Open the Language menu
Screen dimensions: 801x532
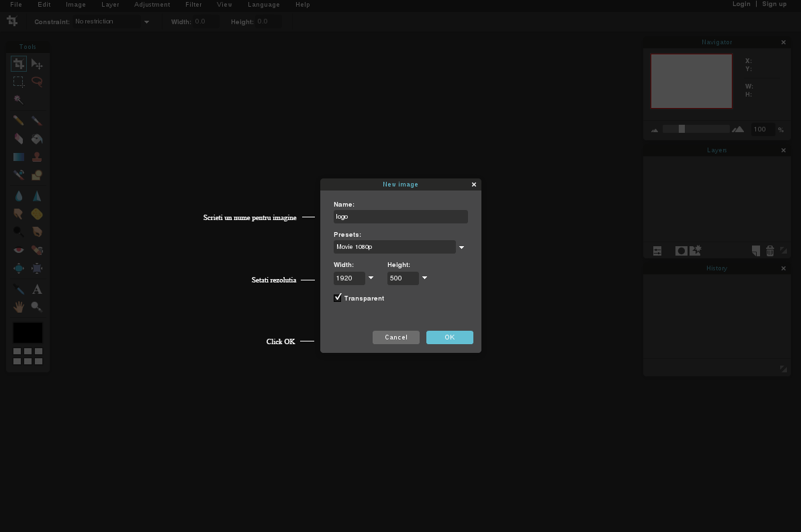(x=264, y=5)
